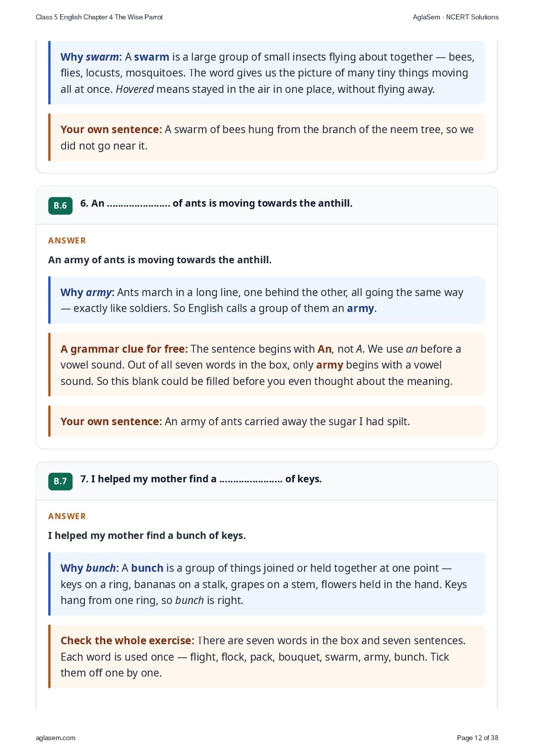Click the sentence about a swarm of bees
The width and height of the screenshot is (534, 756).
(267, 138)
